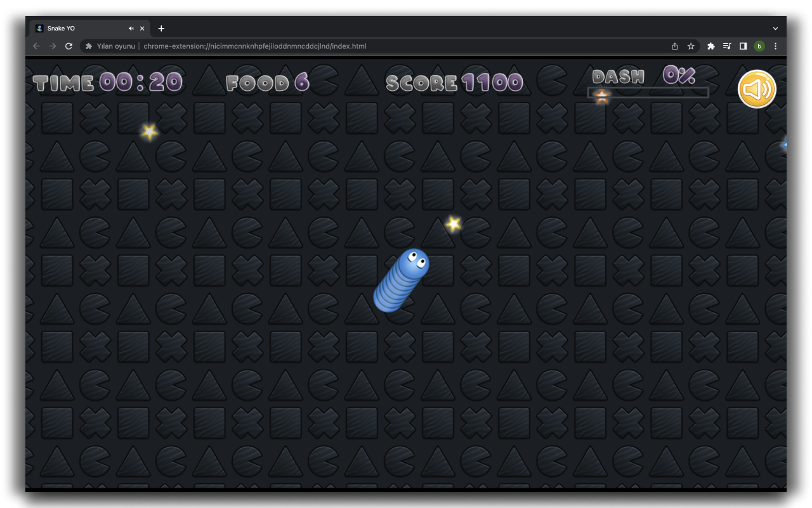The image size is (812, 508).
Task: Open the side panel icon
Action: point(742,46)
